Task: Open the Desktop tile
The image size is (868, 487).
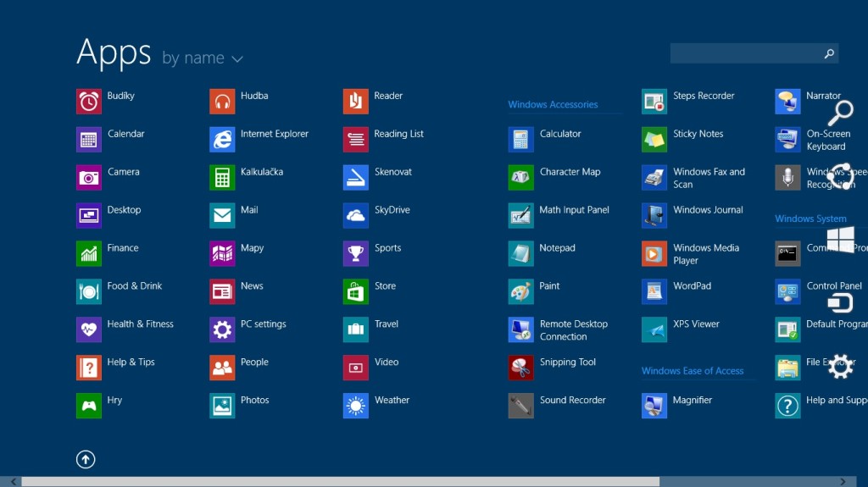Action: tap(88, 215)
